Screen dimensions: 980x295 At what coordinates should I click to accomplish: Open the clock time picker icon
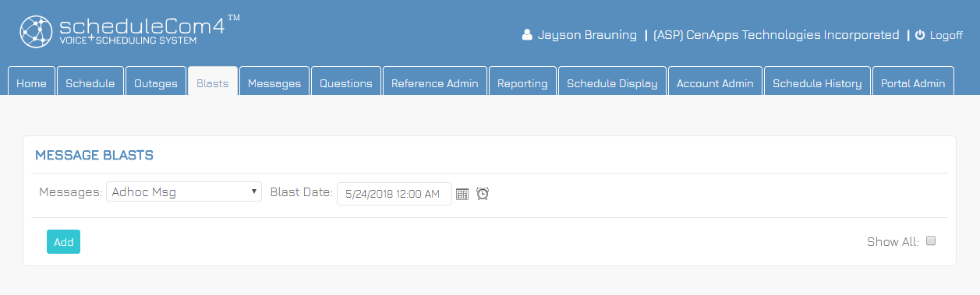tap(483, 194)
